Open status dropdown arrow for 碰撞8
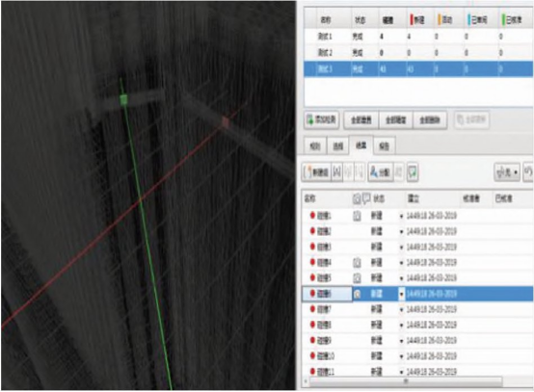The width and height of the screenshot is (534, 392). 402,326
